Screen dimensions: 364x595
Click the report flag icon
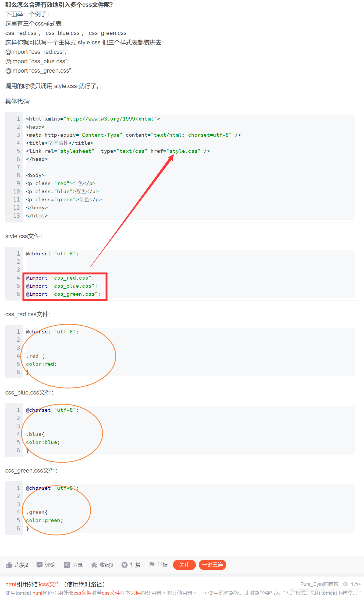click(152, 564)
